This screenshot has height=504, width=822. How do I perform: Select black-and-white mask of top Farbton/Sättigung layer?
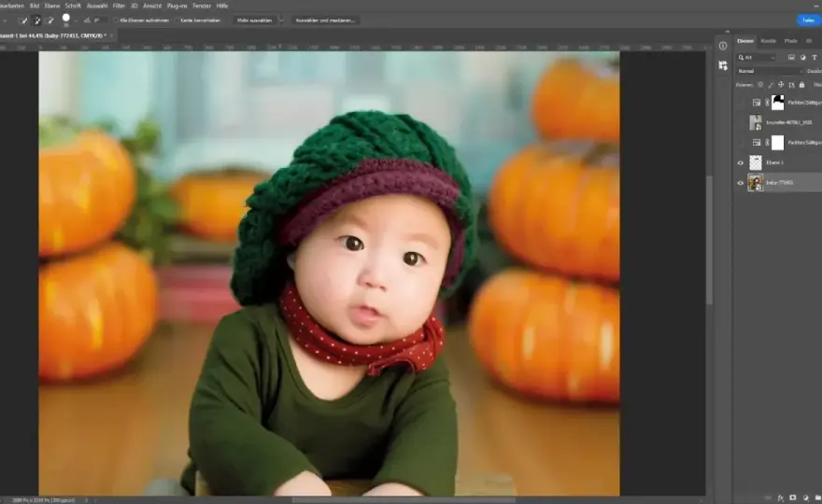778,103
